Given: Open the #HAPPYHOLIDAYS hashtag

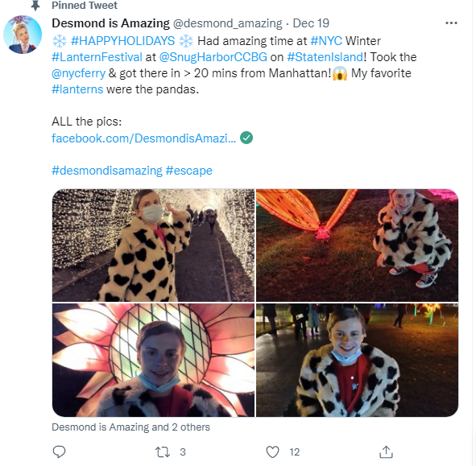Looking at the screenshot, I should click(x=122, y=41).
